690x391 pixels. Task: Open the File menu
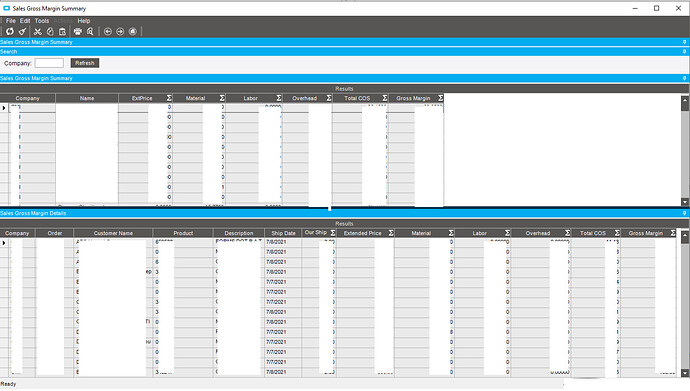[x=11, y=21]
